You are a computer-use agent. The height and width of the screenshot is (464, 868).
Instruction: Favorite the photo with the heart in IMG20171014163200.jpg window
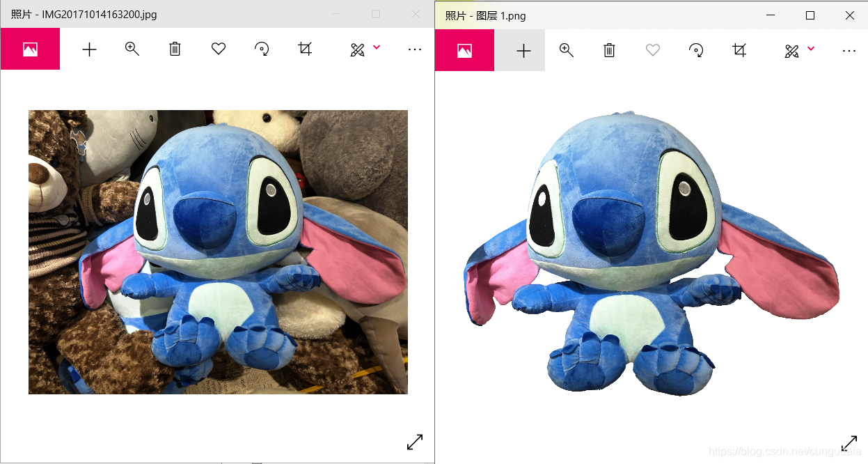click(219, 49)
